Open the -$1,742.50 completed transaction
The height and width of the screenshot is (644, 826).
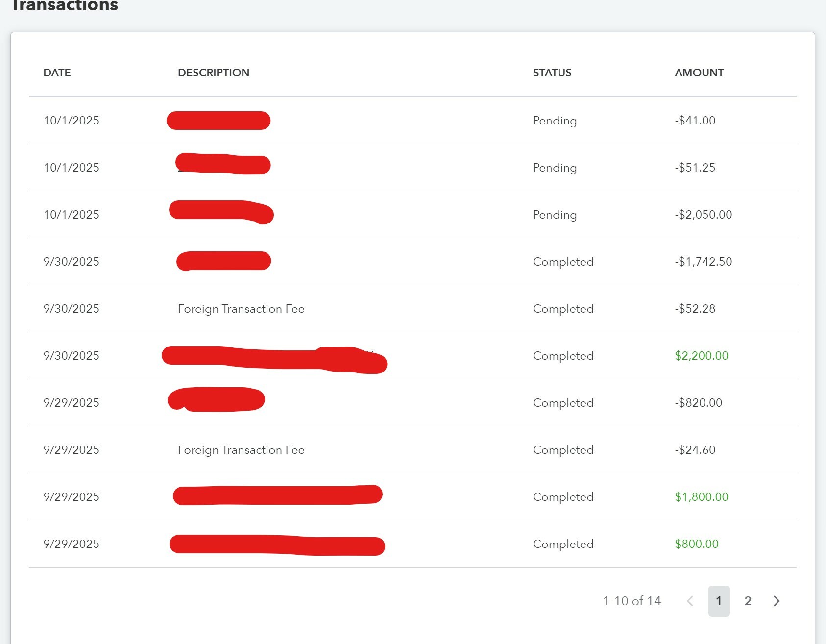coord(413,262)
